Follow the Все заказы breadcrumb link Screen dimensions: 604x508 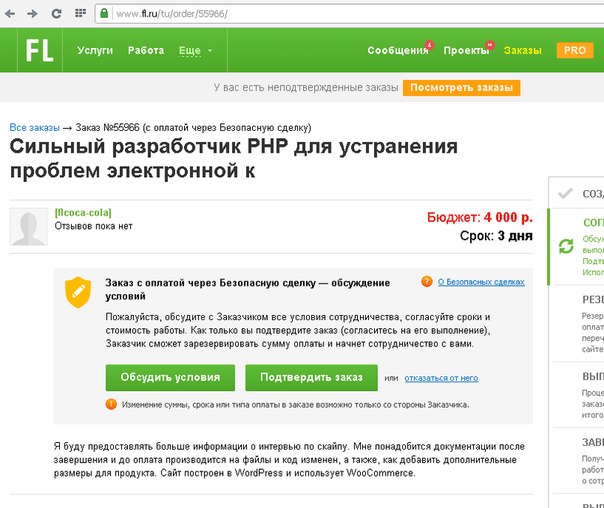point(35,127)
